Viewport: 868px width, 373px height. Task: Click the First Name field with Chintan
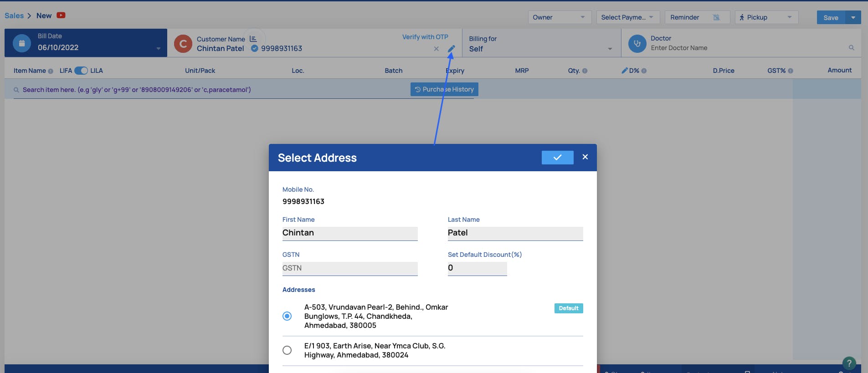click(x=350, y=233)
